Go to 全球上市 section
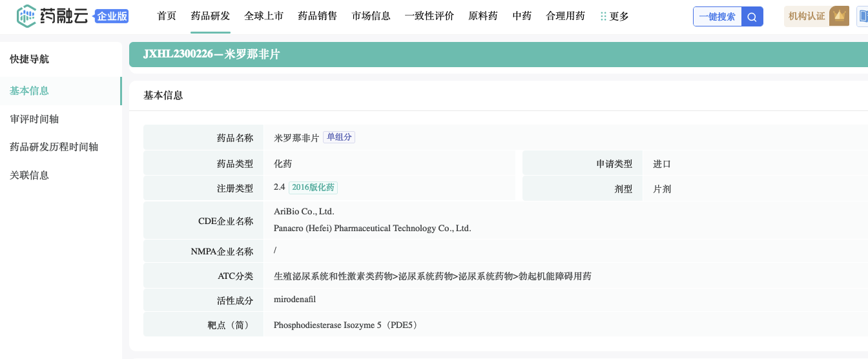868x359 pixels. pyautogui.click(x=264, y=16)
